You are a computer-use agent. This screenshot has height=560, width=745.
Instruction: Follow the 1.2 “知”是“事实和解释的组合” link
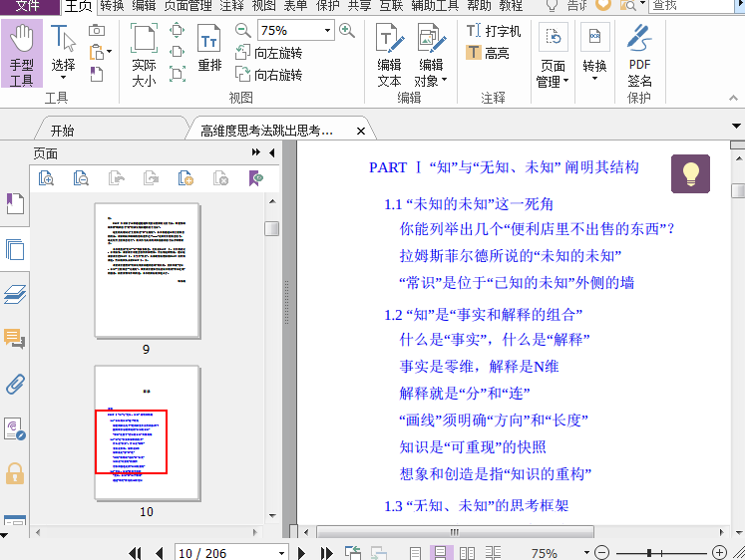(x=484, y=314)
